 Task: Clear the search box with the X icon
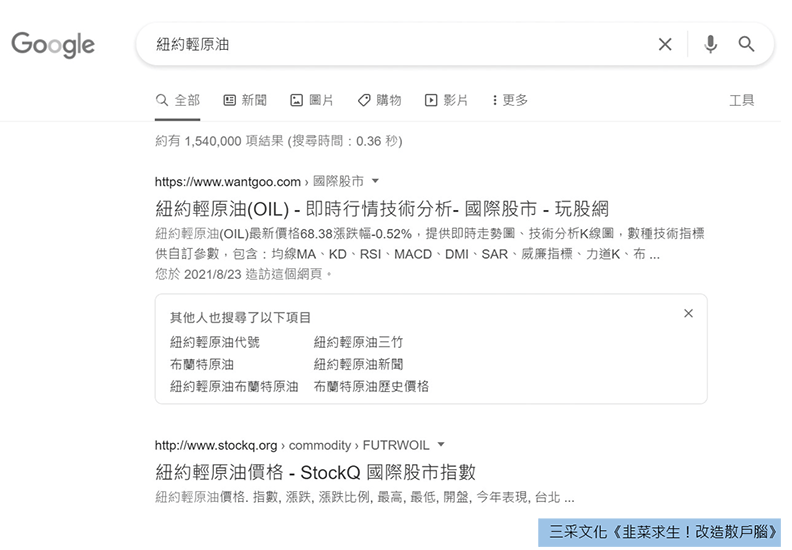[x=665, y=44]
